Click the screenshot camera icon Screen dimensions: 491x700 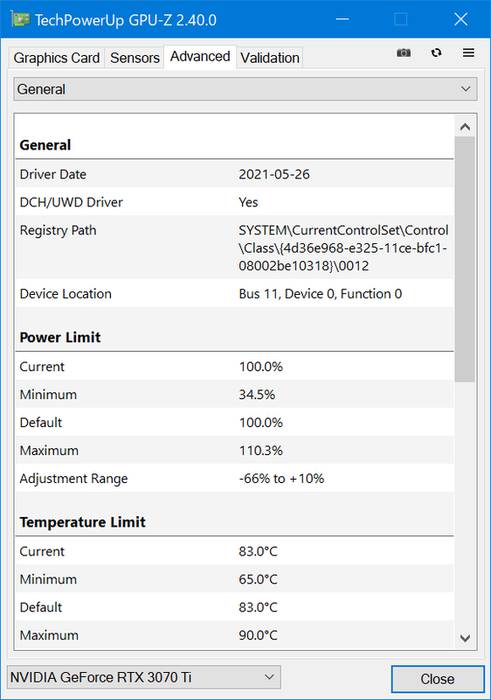(404, 53)
